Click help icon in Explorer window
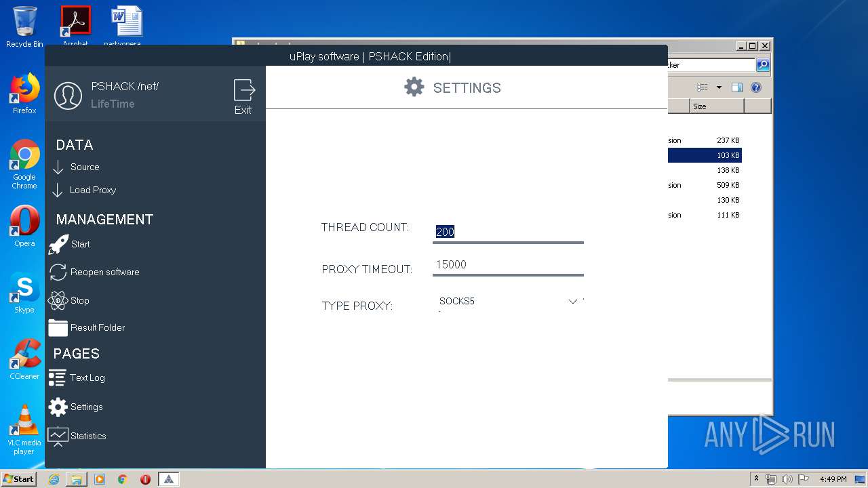The image size is (868, 488). pos(756,87)
